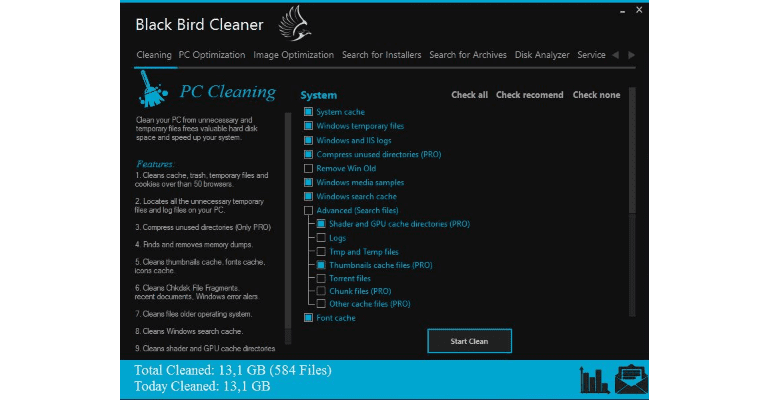
Task: Disable Windows and IIS logs option
Action: 308,140
